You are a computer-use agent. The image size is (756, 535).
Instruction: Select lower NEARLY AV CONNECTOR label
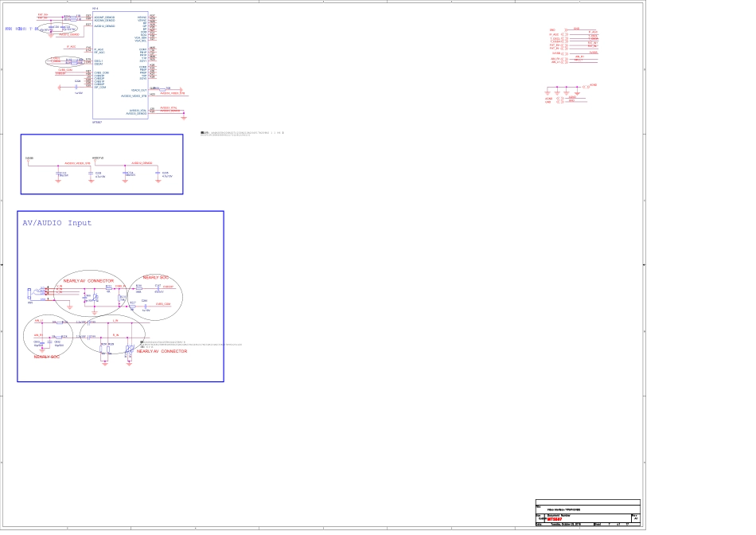[x=162, y=351]
